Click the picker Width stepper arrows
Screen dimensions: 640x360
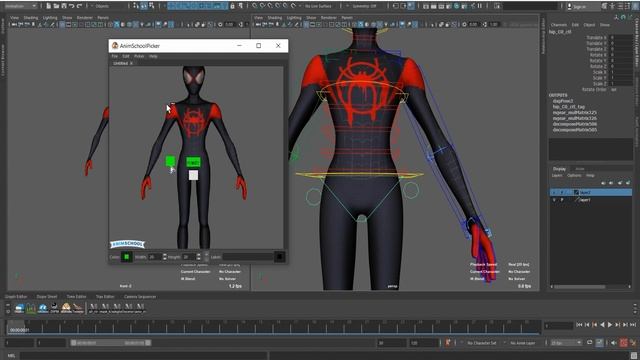pyautogui.click(x=164, y=257)
